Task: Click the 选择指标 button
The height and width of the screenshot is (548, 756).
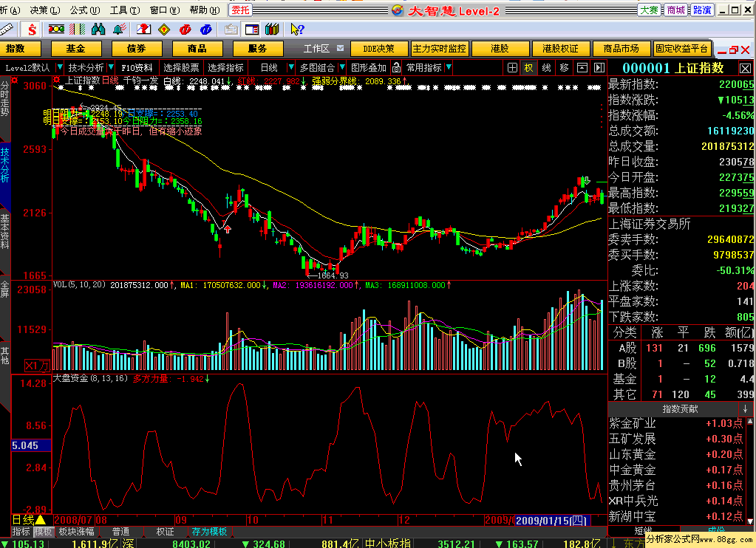Action: (225, 67)
